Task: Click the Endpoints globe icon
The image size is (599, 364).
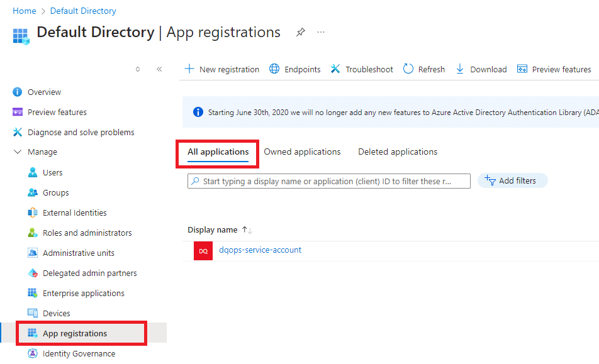Action: point(274,69)
